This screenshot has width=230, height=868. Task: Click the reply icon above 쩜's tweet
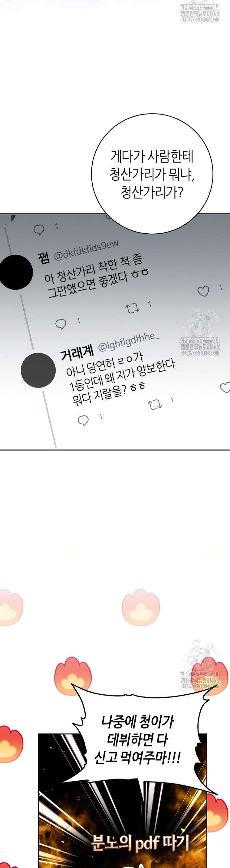click(39, 230)
